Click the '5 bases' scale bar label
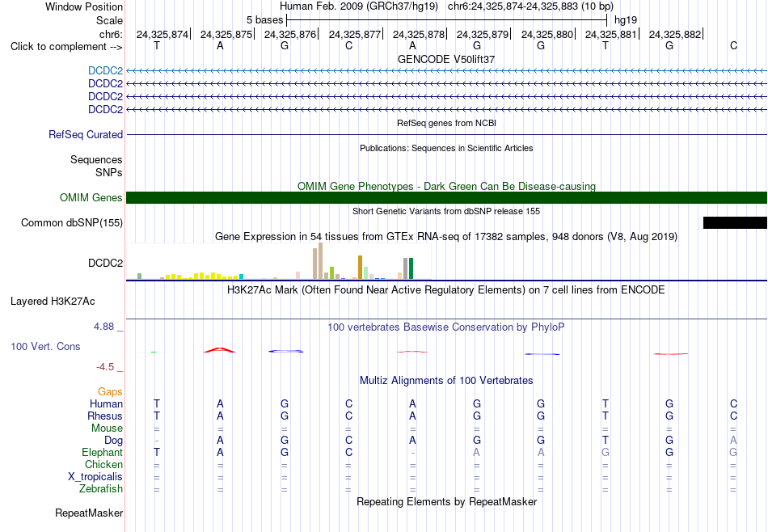 coord(264,20)
